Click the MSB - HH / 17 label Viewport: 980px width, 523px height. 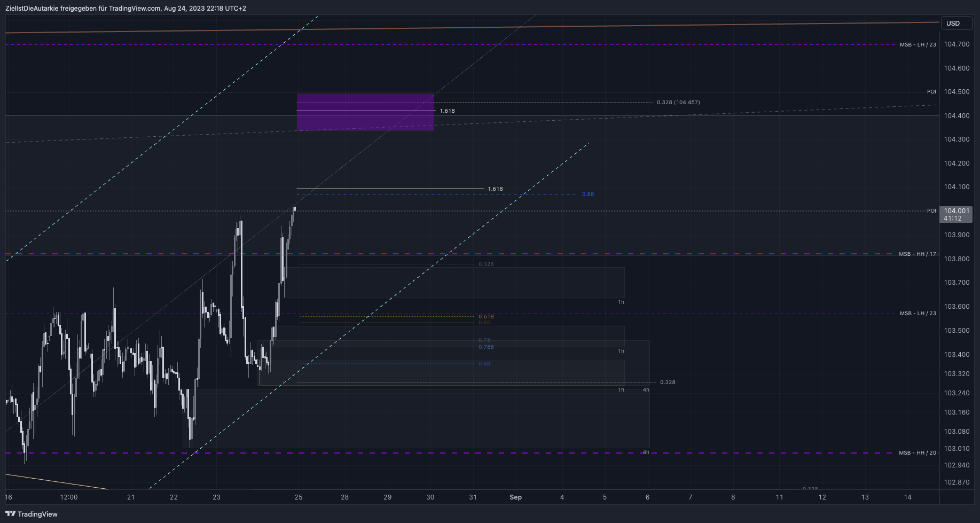918,254
